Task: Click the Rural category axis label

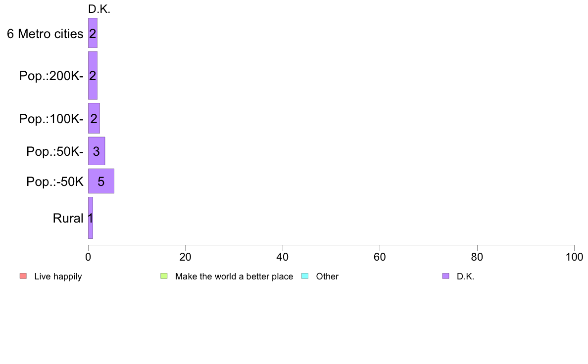Action: click(x=68, y=218)
